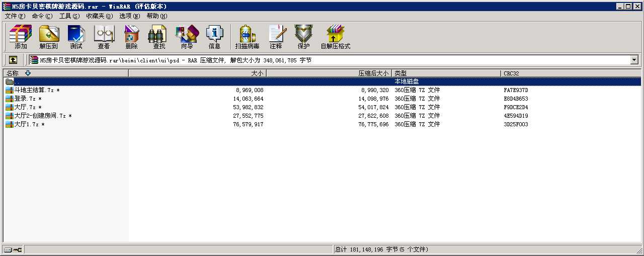Select the file 大厅1.7z
Image resolution: width=644 pixels, height=256 pixels.
29,124
